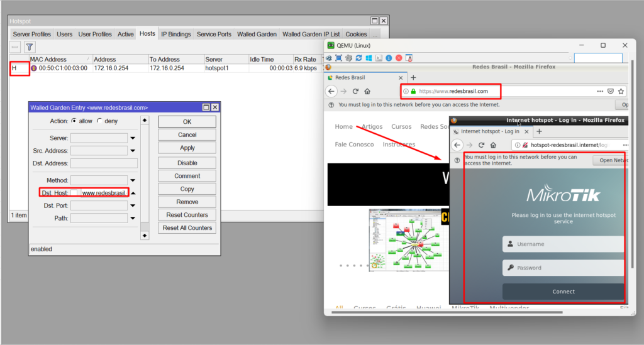
Task: Click the Password field on MikroTik login
Action: 563,268
